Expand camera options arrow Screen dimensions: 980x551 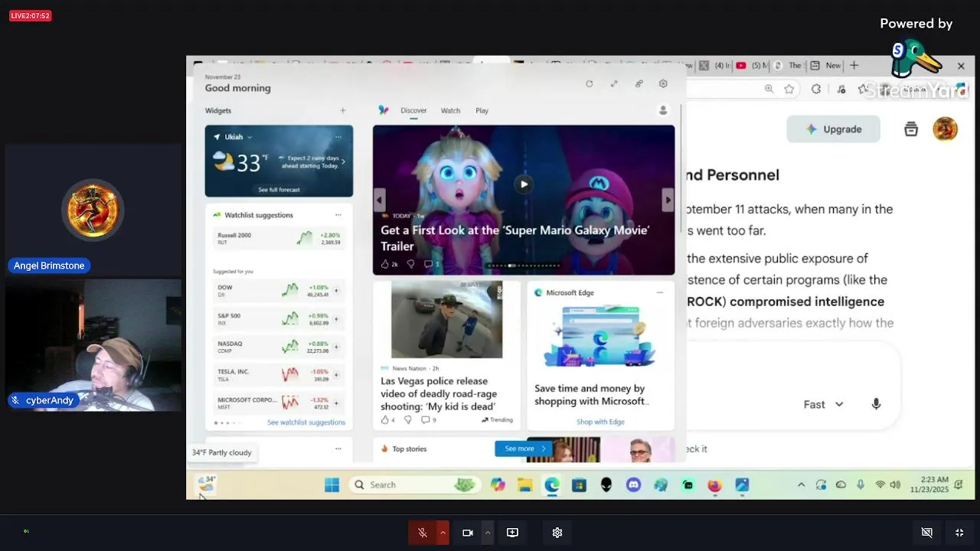487,533
